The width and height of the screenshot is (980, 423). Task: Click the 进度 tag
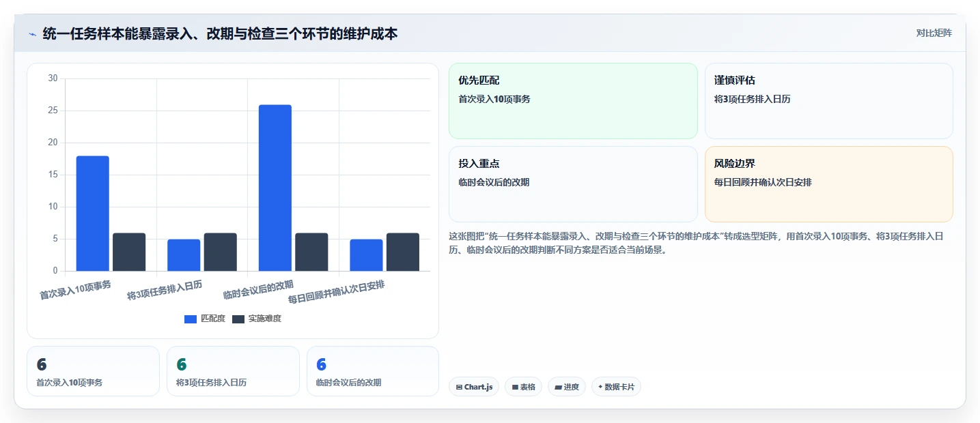567,387
